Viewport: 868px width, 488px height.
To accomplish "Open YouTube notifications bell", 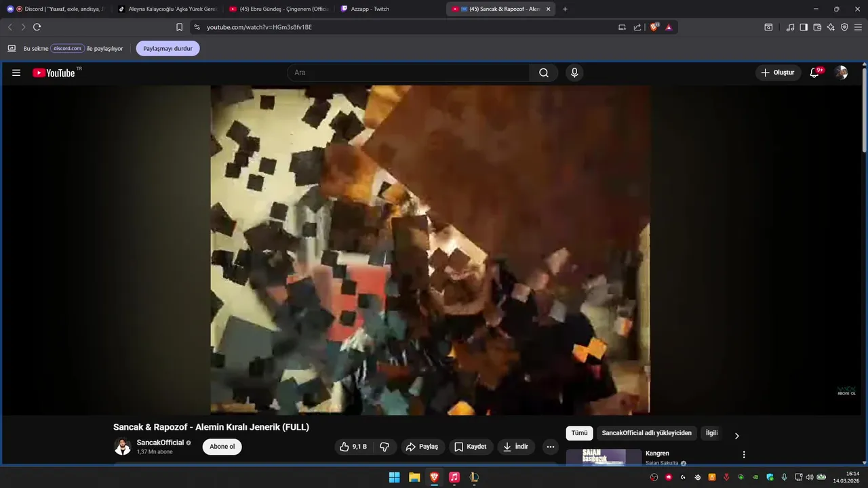I will tap(815, 73).
